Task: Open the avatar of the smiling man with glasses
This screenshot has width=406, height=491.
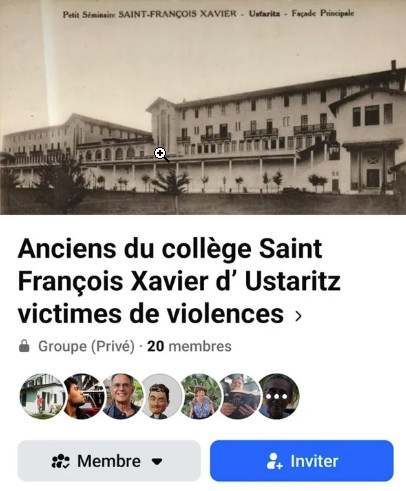Action: 121,396
